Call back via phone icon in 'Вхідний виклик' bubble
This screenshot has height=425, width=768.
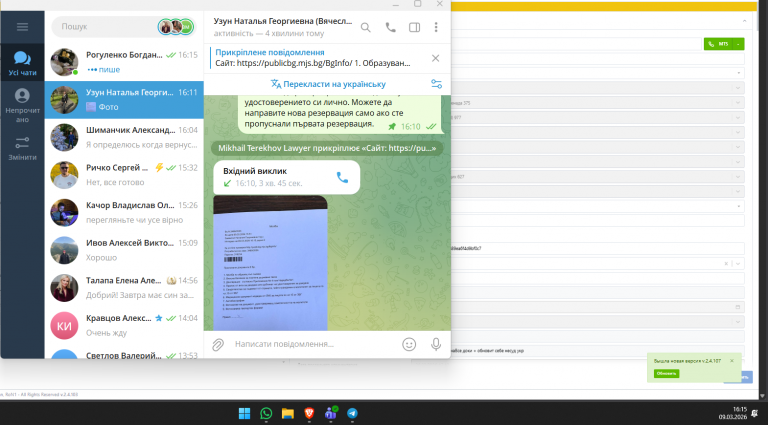click(342, 177)
